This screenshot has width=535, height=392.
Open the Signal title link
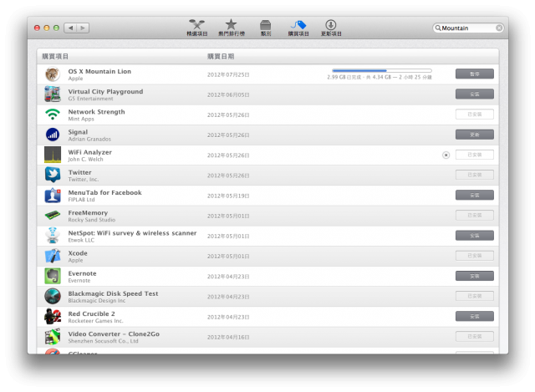(78, 132)
